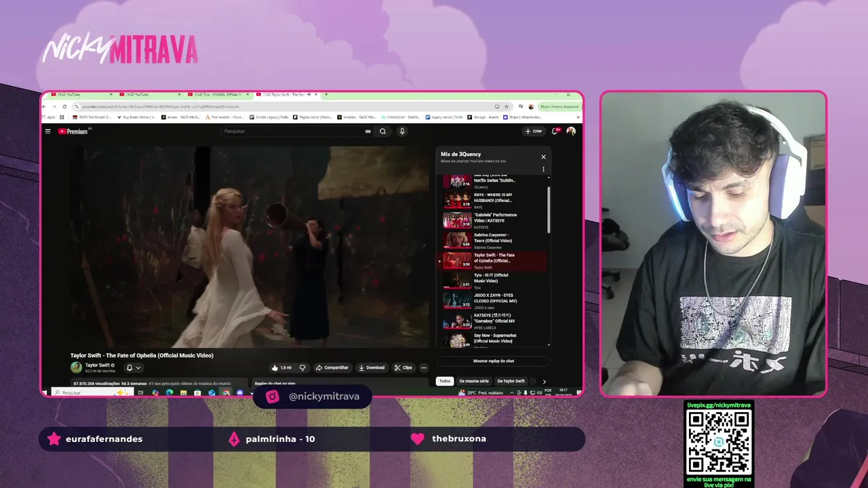Play KATSEYE Gameboy Official MV entry
Viewport: 868px width, 488px height.
[493, 321]
